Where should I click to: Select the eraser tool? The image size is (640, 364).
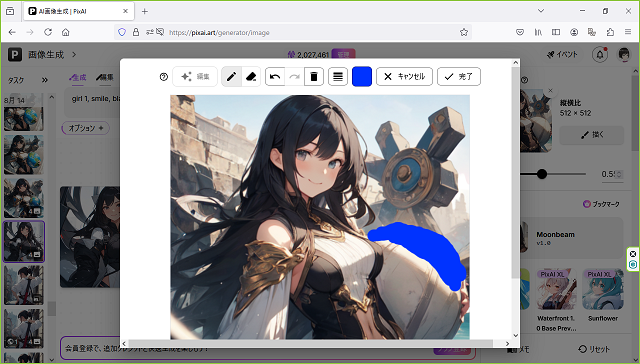(x=251, y=77)
